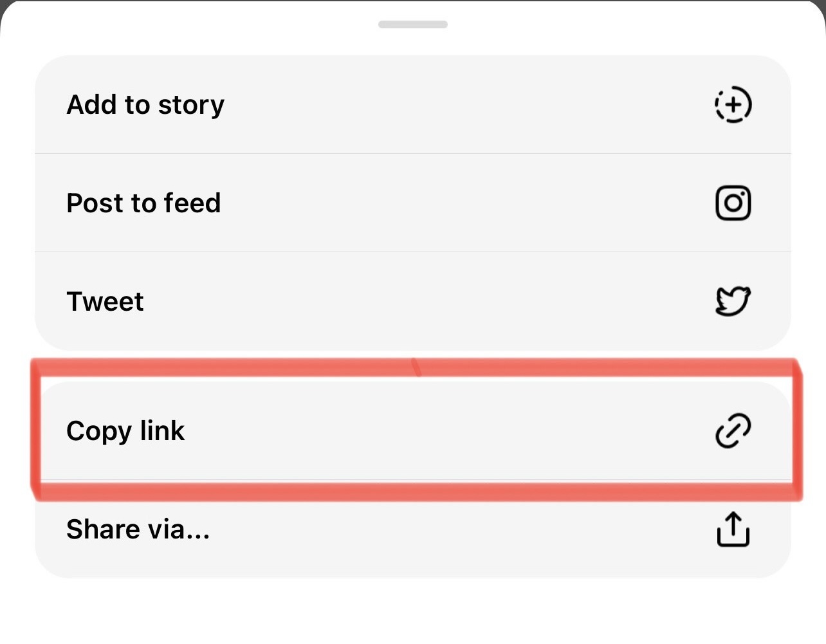Tap the dashed circle plus story icon
The height and width of the screenshot is (644, 826).
click(733, 104)
